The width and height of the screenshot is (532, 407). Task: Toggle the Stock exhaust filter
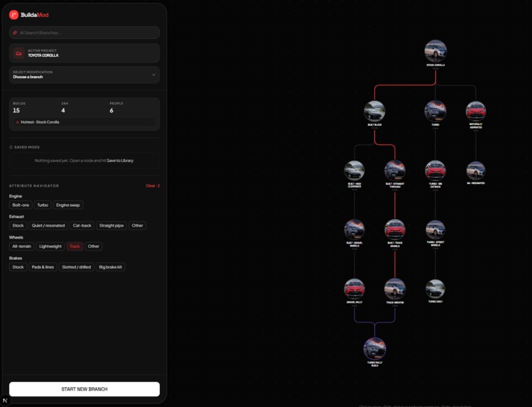coord(18,226)
